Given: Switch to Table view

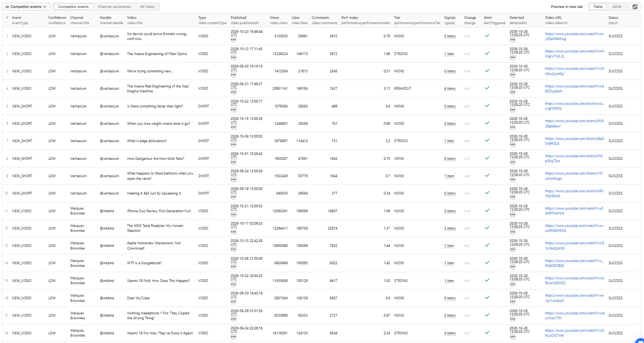Looking at the screenshot, I should point(598,7).
